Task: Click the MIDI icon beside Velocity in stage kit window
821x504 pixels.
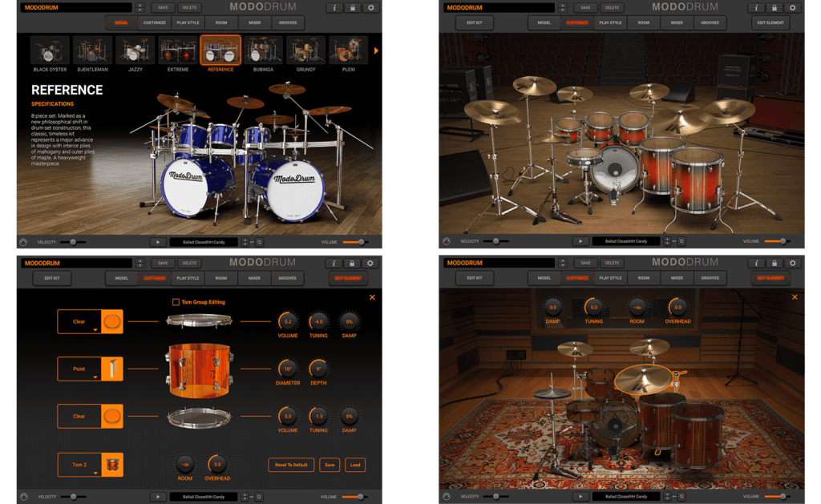Action: pos(446,241)
